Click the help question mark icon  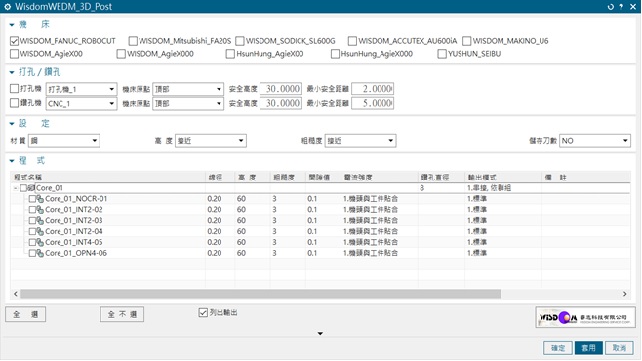point(622,7)
